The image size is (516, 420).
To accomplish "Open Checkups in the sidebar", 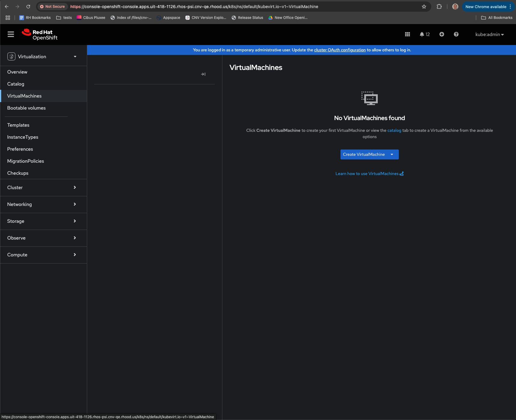I will [x=44, y=173].
